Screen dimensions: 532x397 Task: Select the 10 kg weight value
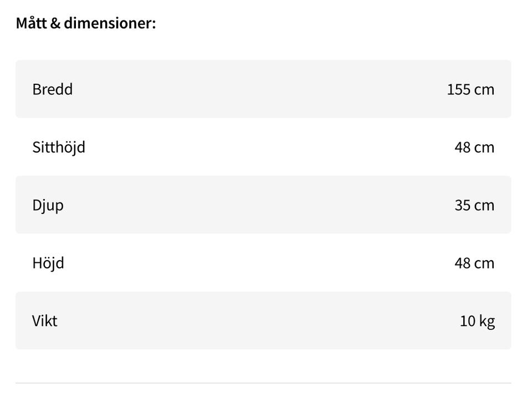pyautogui.click(x=477, y=321)
